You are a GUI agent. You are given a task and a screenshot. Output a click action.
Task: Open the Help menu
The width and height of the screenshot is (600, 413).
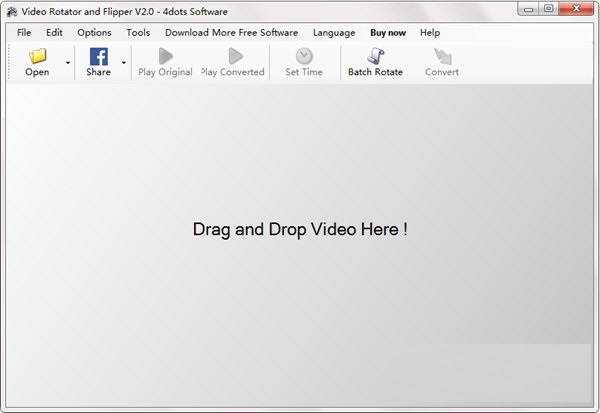coord(430,32)
